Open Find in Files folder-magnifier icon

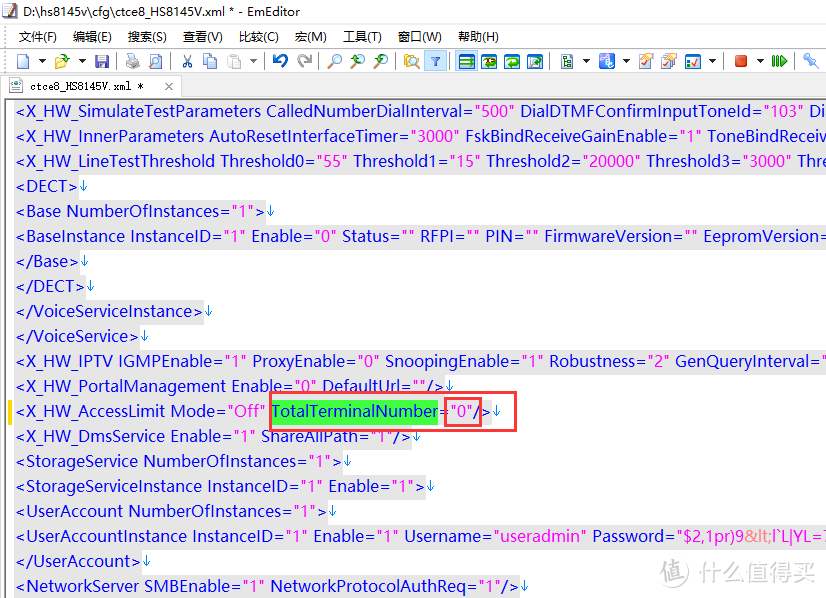pyautogui.click(x=411, y=61)
